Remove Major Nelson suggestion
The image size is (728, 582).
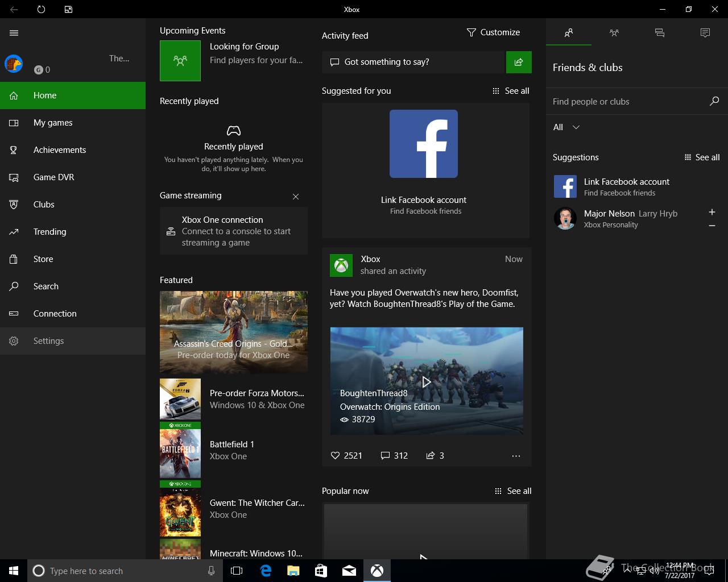(x=712, y=226)
